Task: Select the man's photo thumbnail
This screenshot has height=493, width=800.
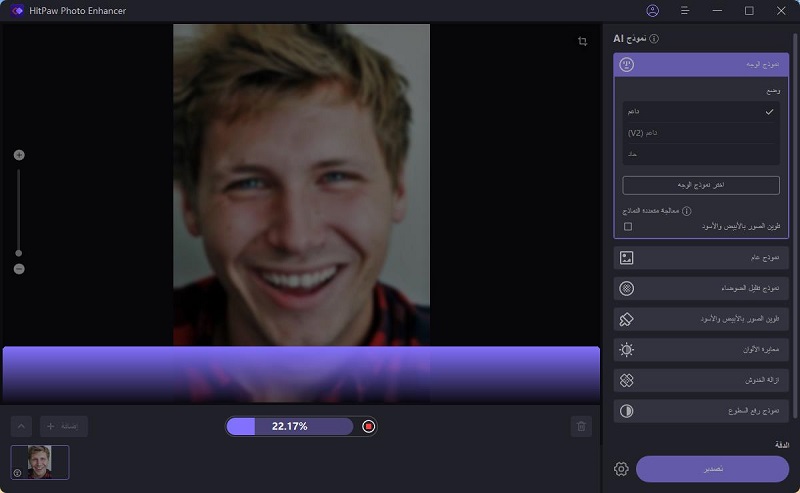Action: (x=40, y=462)
